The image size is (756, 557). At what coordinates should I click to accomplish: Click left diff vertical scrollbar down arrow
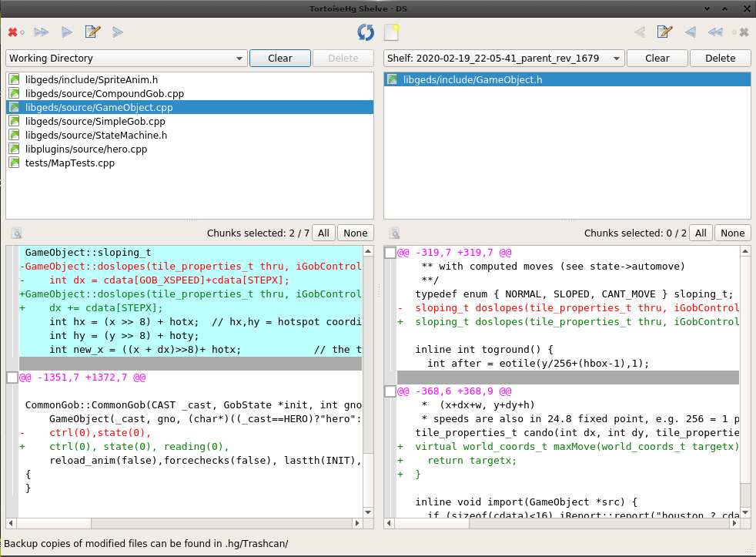(368, 512)
